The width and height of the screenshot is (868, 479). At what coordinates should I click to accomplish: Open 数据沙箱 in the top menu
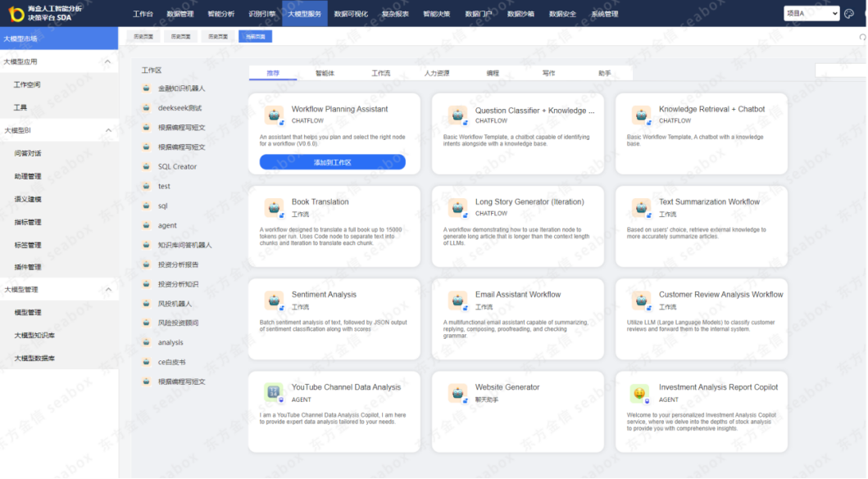[520, 14]
